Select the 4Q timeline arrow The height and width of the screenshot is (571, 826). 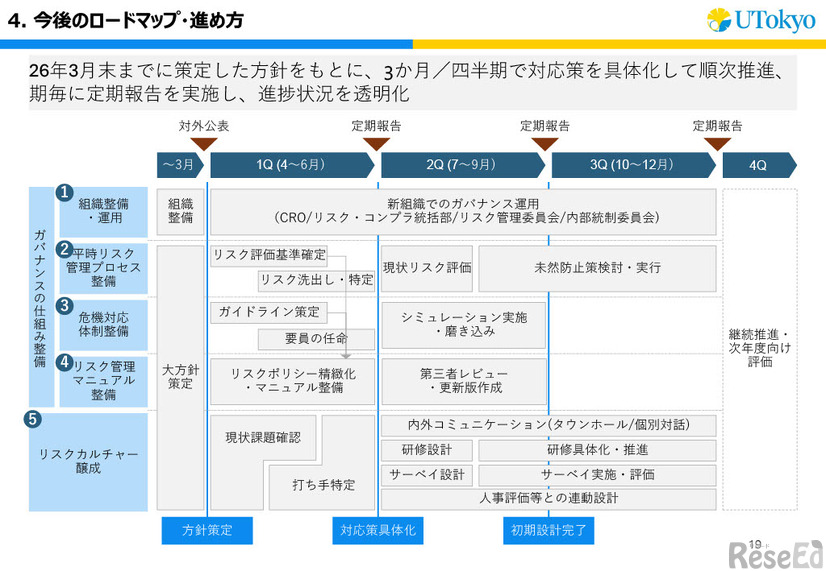pos(760,165)
